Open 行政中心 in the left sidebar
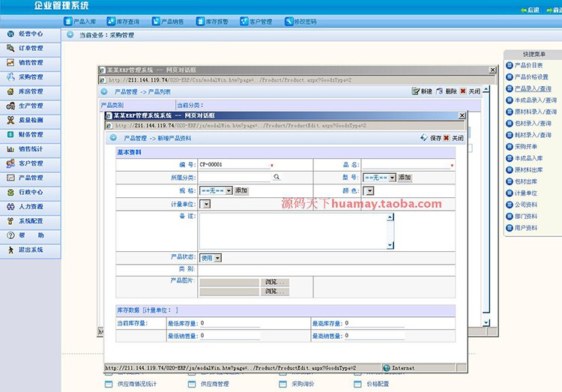Image resolution: width=562 pixels, height=392 pixels. pos(30,192)
